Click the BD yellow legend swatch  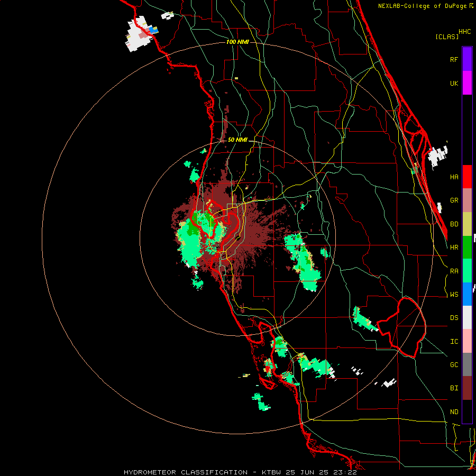coord(467,224)
